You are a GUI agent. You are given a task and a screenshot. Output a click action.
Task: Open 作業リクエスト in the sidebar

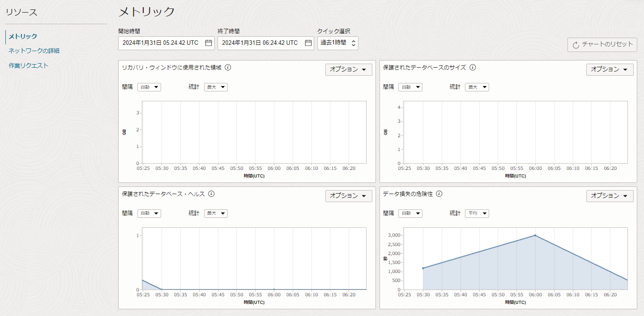pyautogui.click(x=29, y=65)
